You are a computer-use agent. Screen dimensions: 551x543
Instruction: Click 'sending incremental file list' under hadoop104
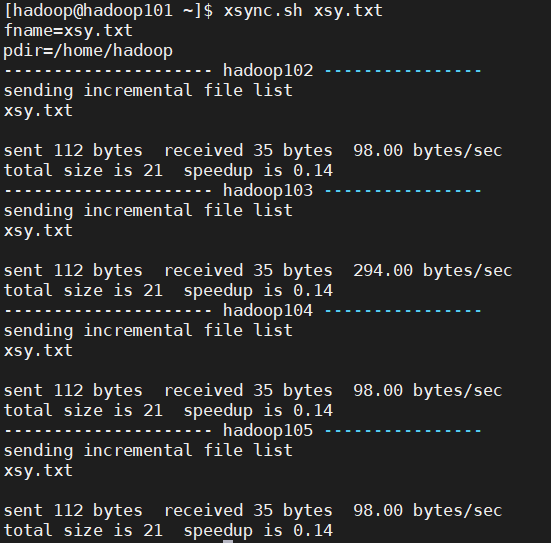pyautogui.click(x=148, y=331)
